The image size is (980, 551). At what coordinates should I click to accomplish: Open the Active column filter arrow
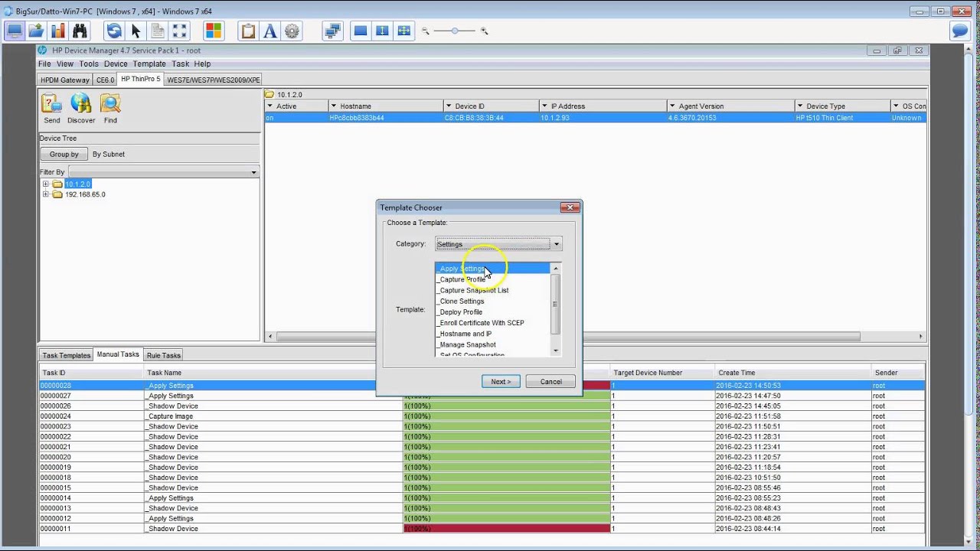click(270, 106)
